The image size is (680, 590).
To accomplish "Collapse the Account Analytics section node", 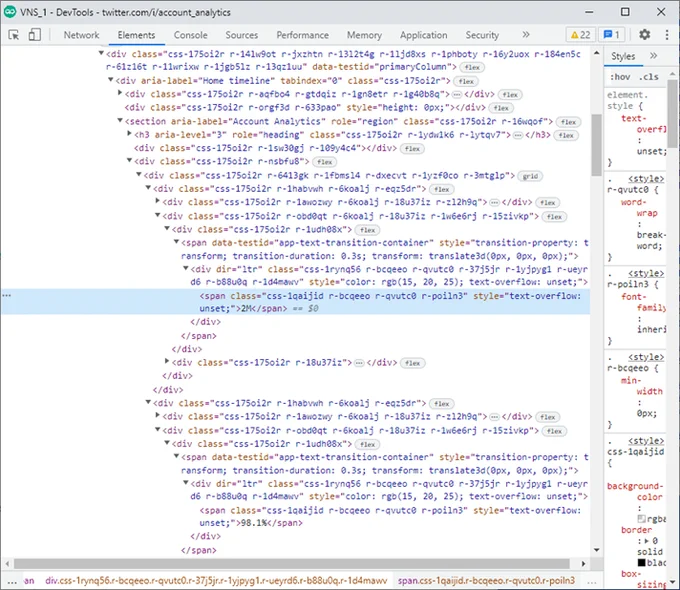I will (120, 120).
